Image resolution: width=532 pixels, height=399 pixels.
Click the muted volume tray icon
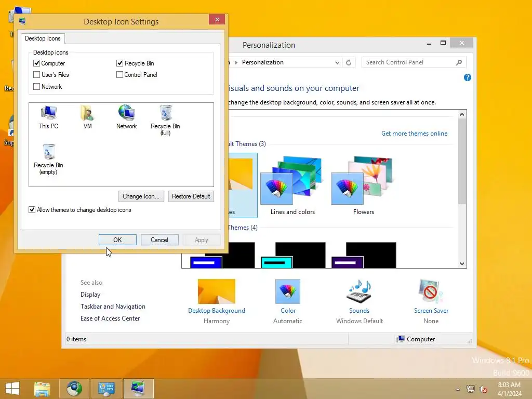pyautogui.click(x=483, y=389)
